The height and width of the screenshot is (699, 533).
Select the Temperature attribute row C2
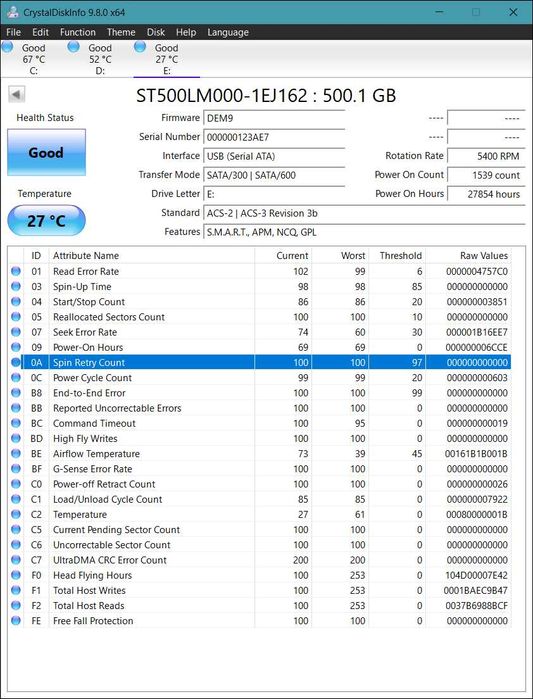click(260, 514)
